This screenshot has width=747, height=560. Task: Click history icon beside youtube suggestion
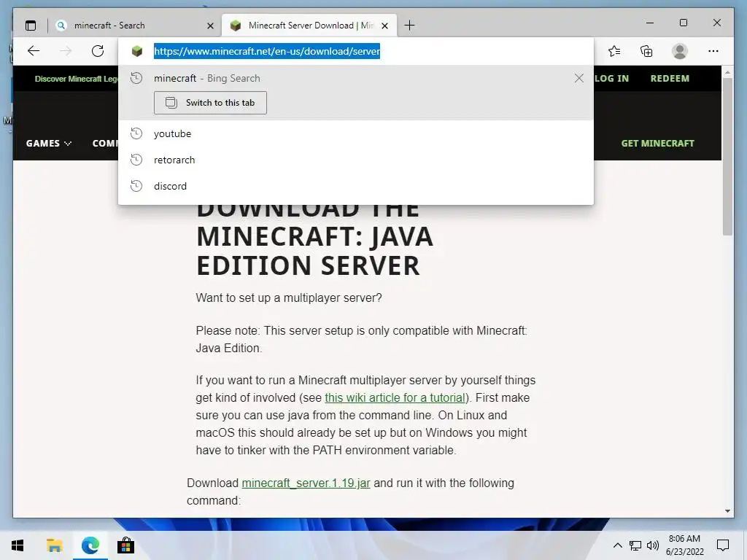pyautogui.click(x=136, y=134)
